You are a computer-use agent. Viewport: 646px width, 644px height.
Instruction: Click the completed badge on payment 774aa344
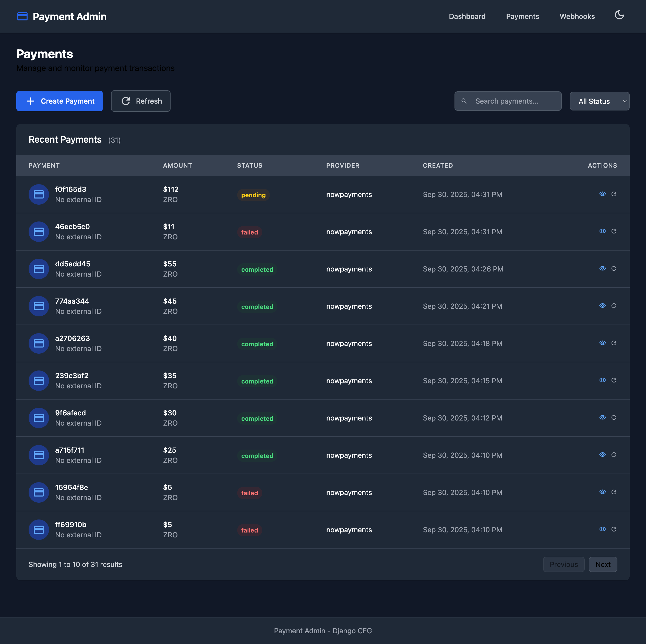257,306
